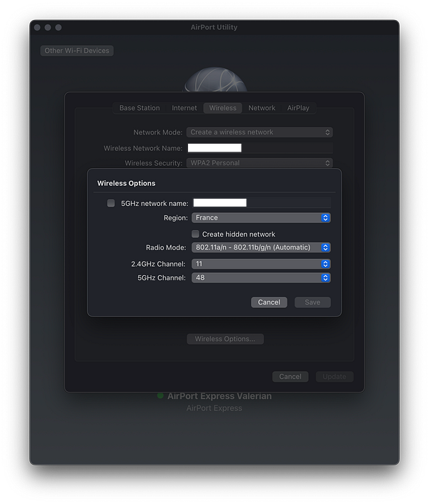Click the Wireless Security label
Viewport: 429px width, 504px height.
[x=154, y=163]
